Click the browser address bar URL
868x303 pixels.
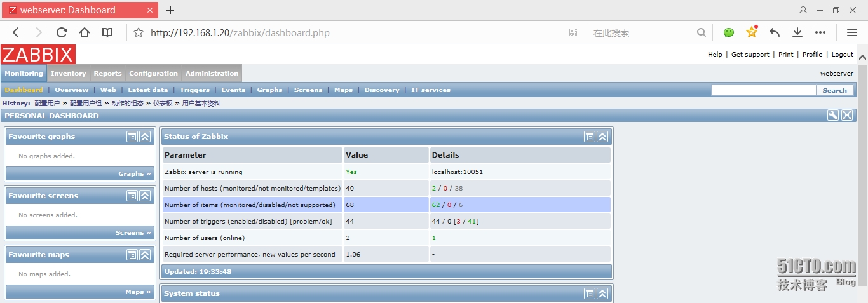click(x=240, y=32)
